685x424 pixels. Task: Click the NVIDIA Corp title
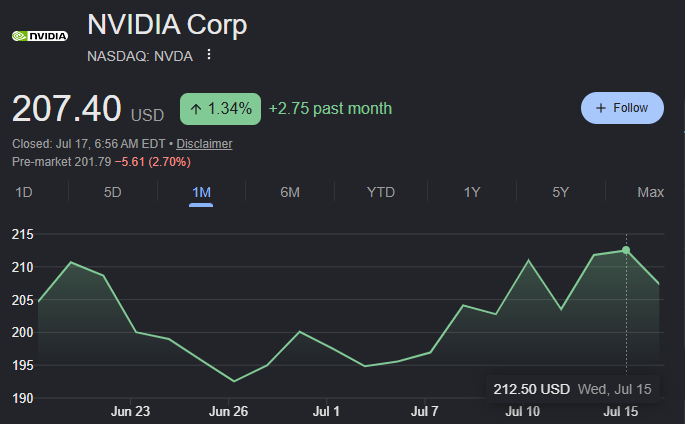tap(167, 24)
